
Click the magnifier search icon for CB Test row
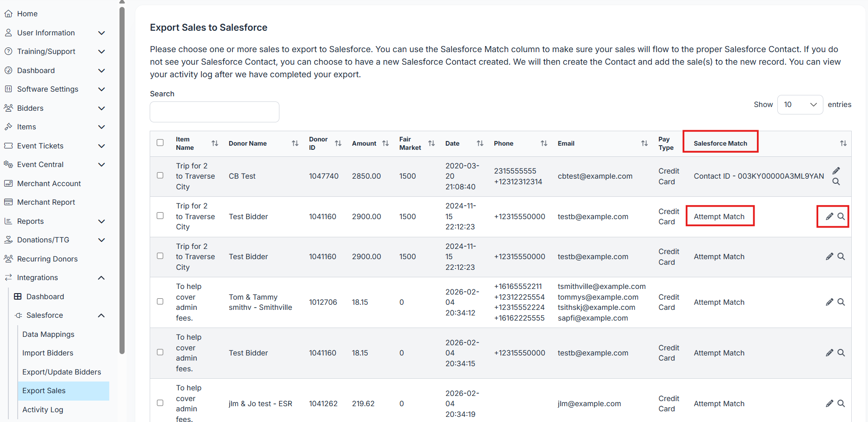[836, 182]
